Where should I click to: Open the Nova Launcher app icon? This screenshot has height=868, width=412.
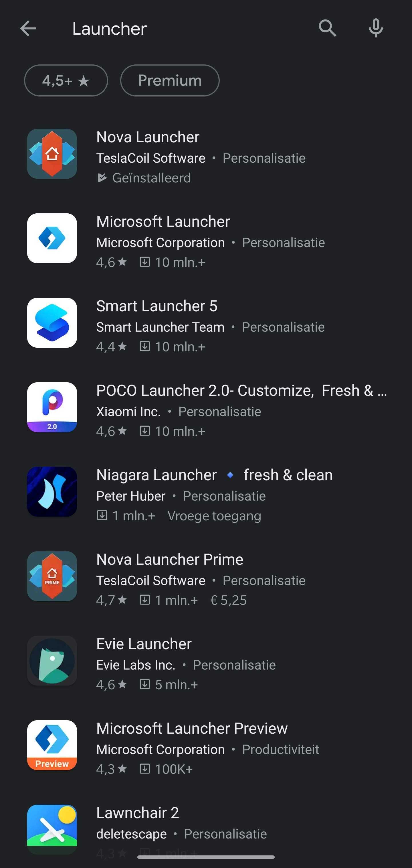[52, 154]
